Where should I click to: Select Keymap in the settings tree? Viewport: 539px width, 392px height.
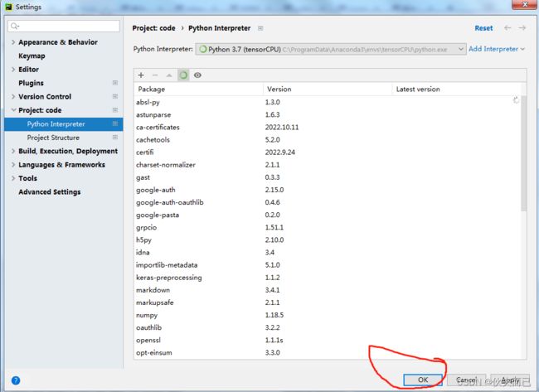32,56
